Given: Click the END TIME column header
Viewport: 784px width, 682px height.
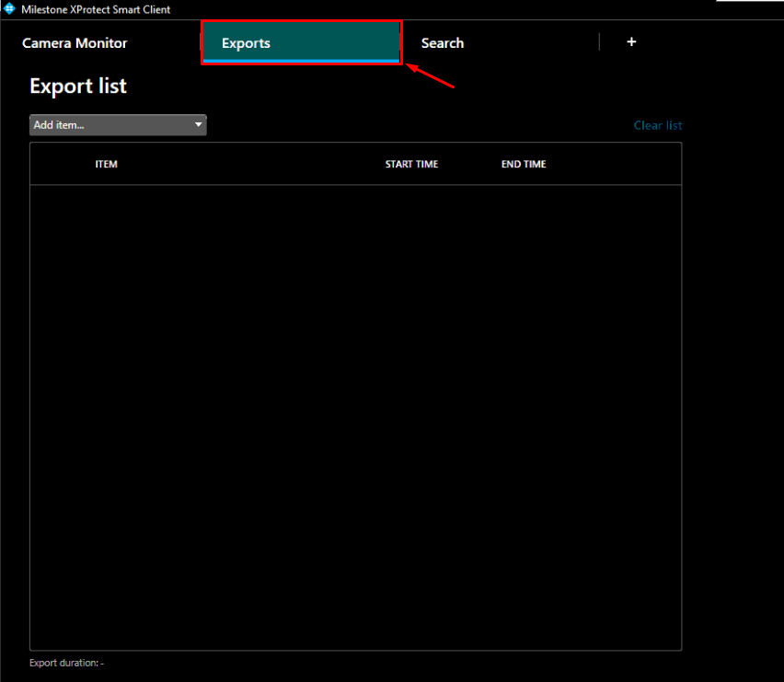Looking at the screenshot, I should [524, 165].
